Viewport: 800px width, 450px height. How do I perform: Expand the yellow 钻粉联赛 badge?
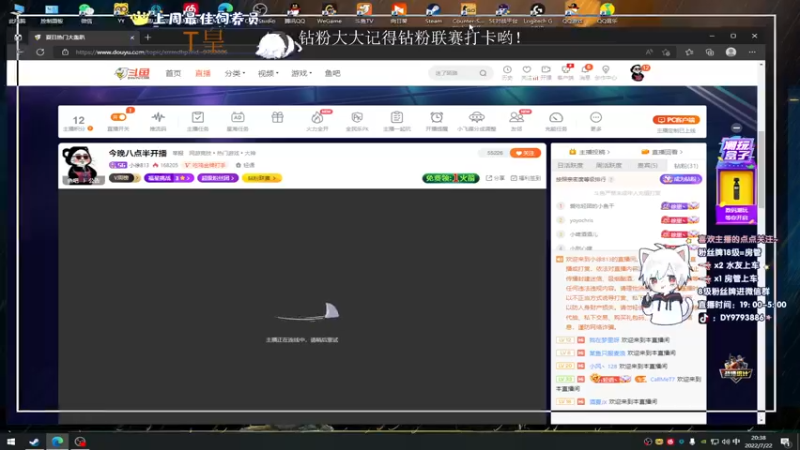(262, 178)
